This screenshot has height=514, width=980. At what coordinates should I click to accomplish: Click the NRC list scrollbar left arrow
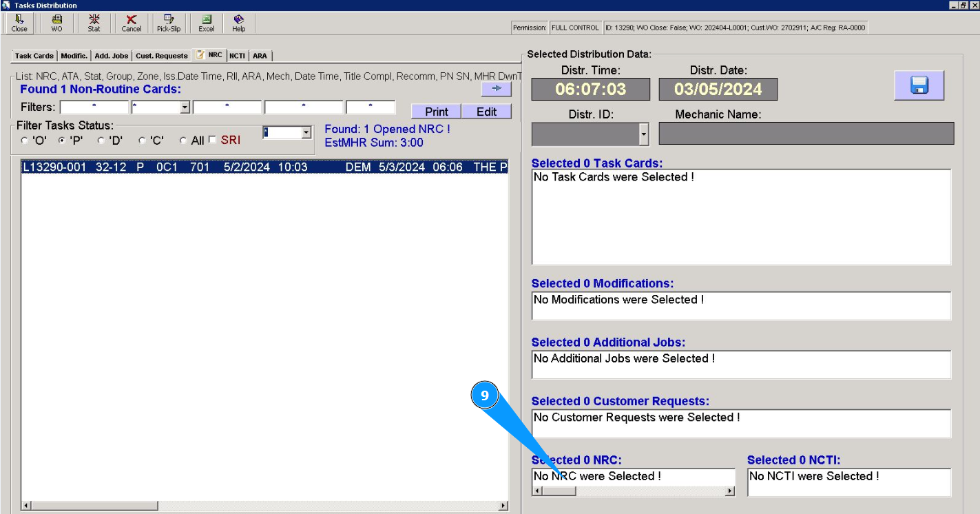[27, 506]
